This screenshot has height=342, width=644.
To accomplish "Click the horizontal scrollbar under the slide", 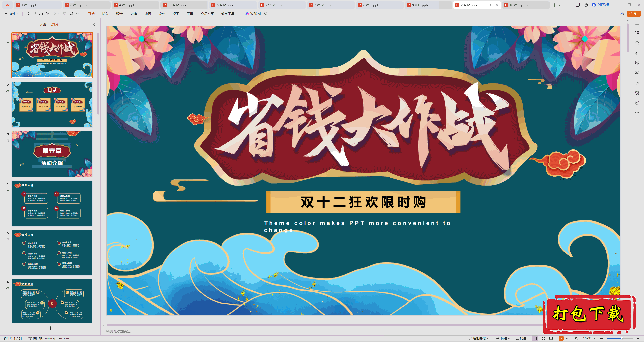I will tap(325, 325).
